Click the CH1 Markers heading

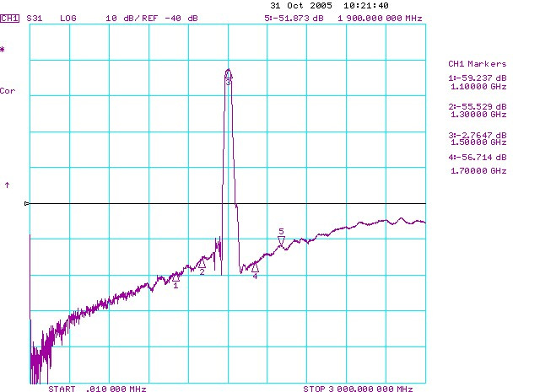(x=477, y=64)
